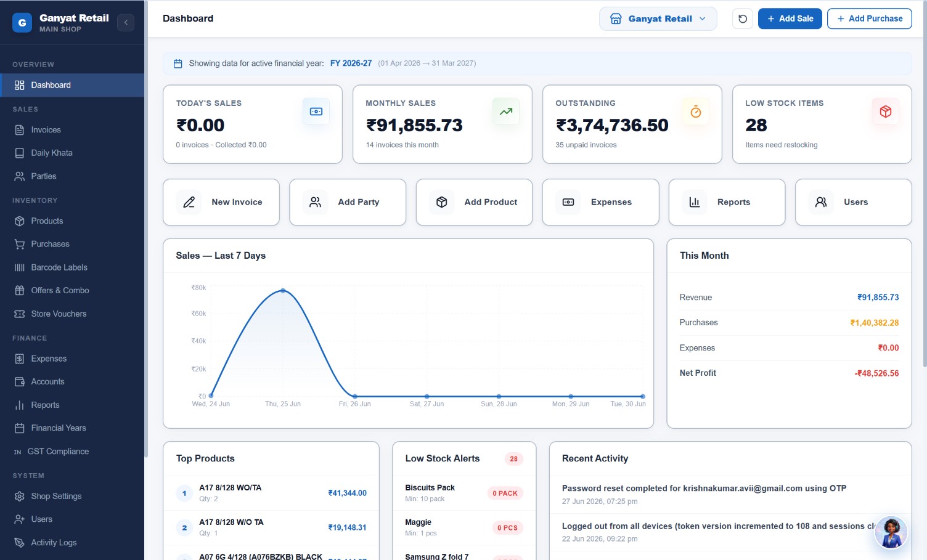Click the 35 unpaid invoices text
Viewport: 927px width, 560px height.
[x=586, y=145]
